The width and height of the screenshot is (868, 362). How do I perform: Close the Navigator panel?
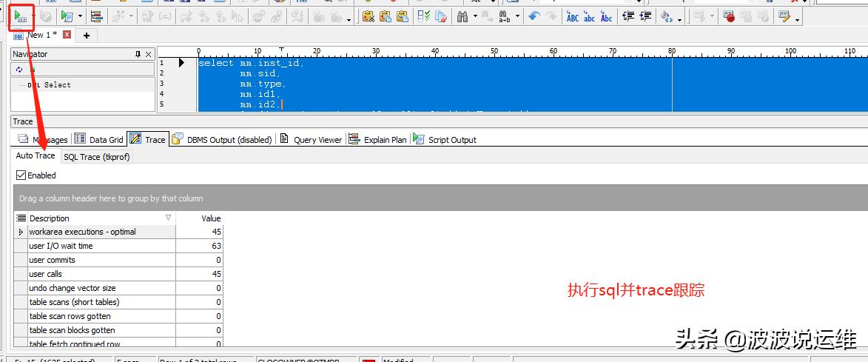coord(148,54)
